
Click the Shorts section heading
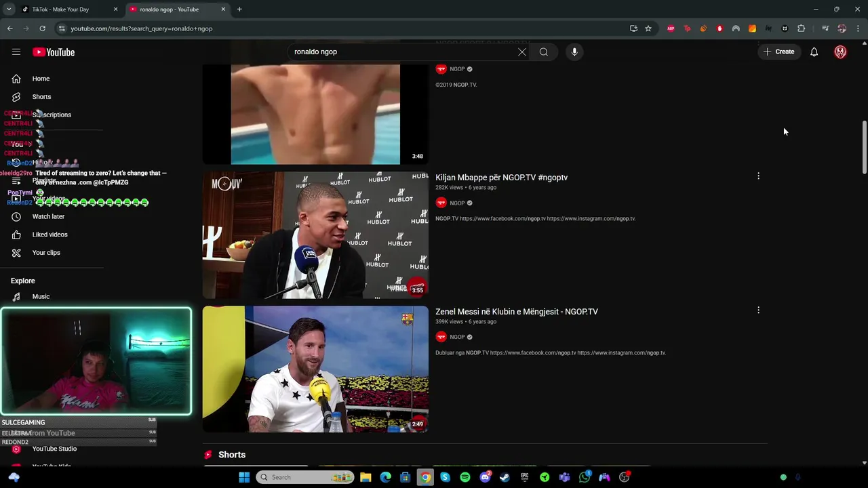coord(232,455)
